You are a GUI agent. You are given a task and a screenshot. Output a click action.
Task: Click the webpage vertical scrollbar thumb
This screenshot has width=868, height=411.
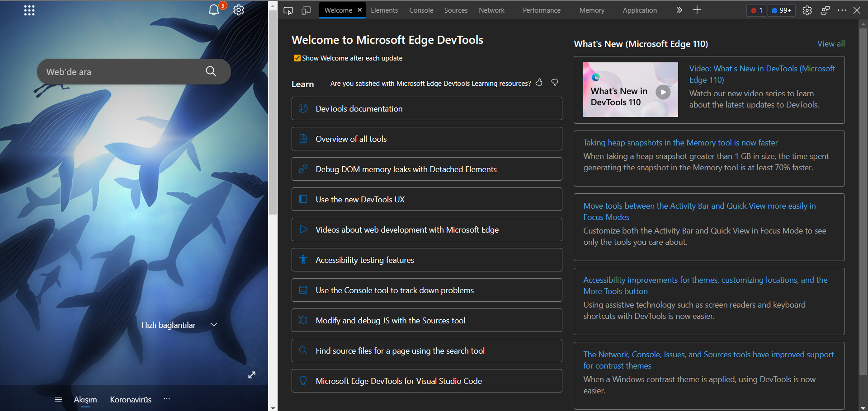273,113
